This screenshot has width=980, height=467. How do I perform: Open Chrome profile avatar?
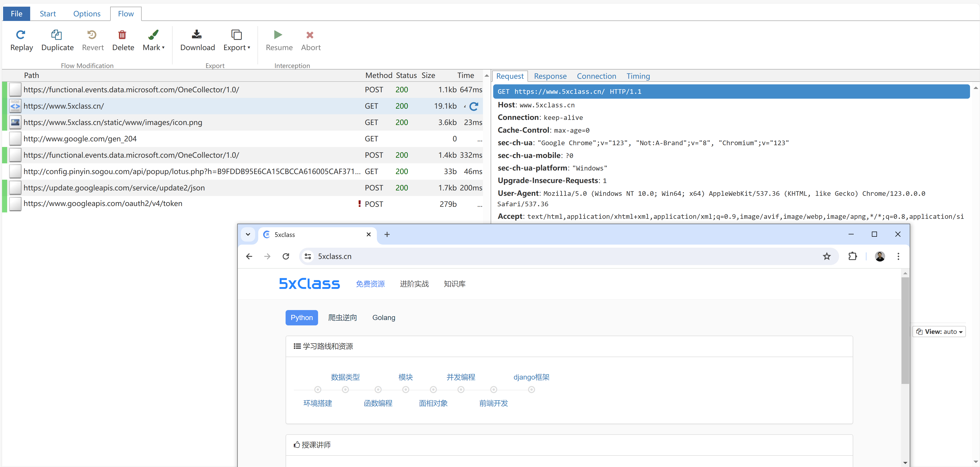[880, 256]
